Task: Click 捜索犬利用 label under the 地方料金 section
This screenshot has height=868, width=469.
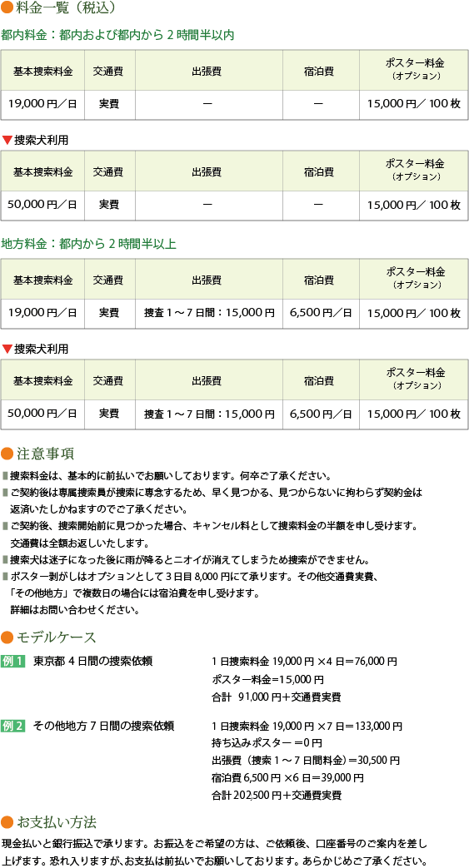Action: click(x=41, y=350)
